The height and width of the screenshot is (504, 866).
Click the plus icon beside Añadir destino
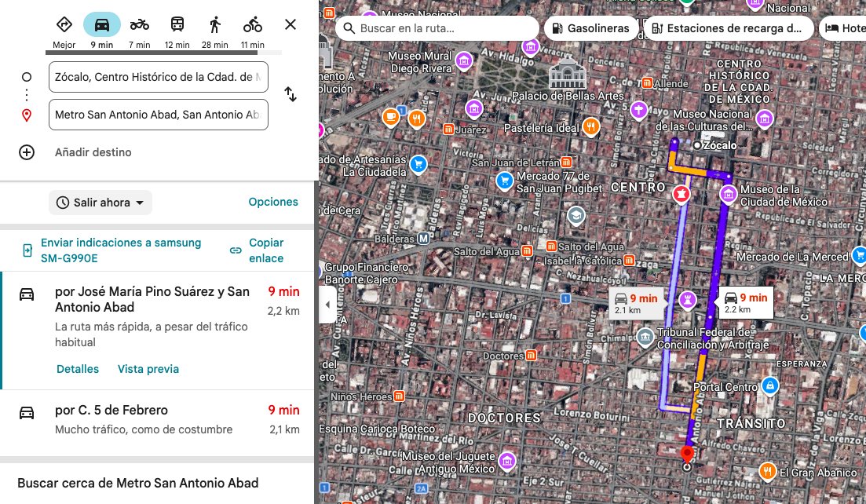(x=26, y=152)
